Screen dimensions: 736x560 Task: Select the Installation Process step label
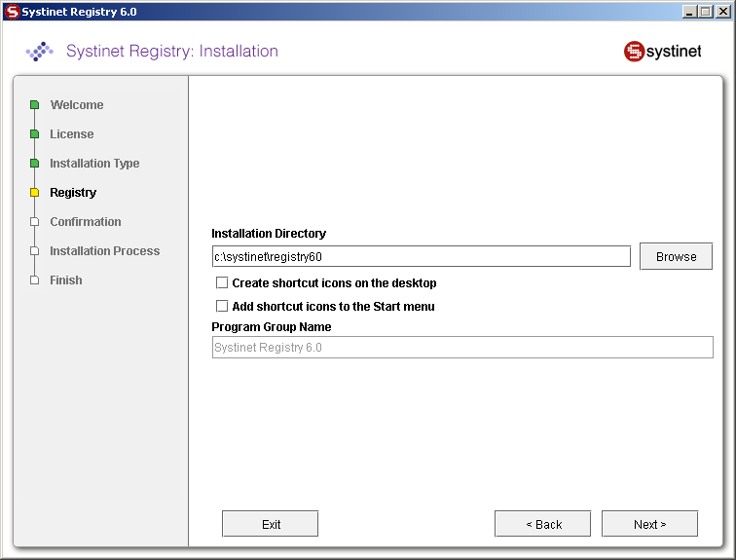click(x=105, y=250)
